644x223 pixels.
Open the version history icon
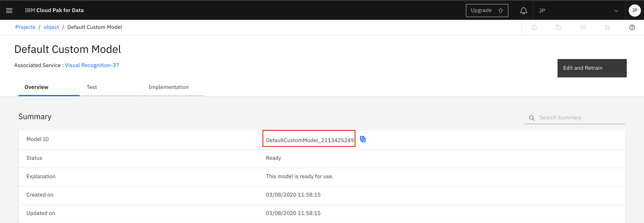click(x=558, y=28)
